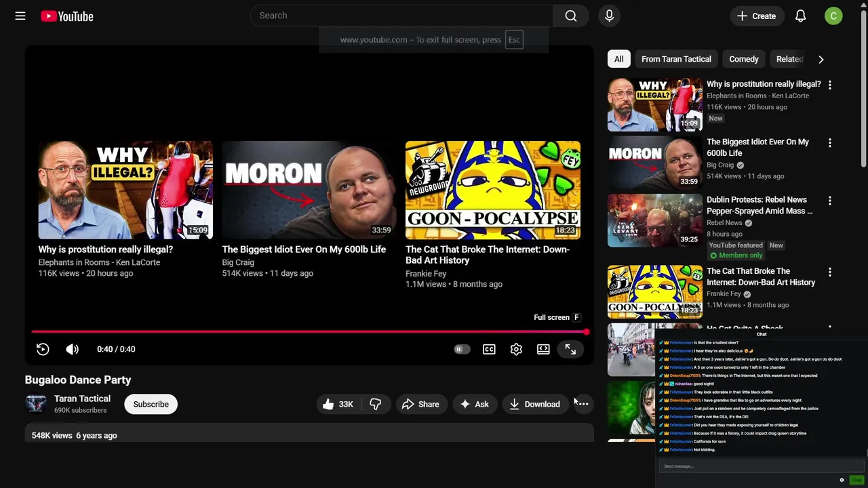Click the 'Bugaloo Dance Party' video title
Image resolution: width=868 pixels, height=488 pixels.
pos(78,380)
